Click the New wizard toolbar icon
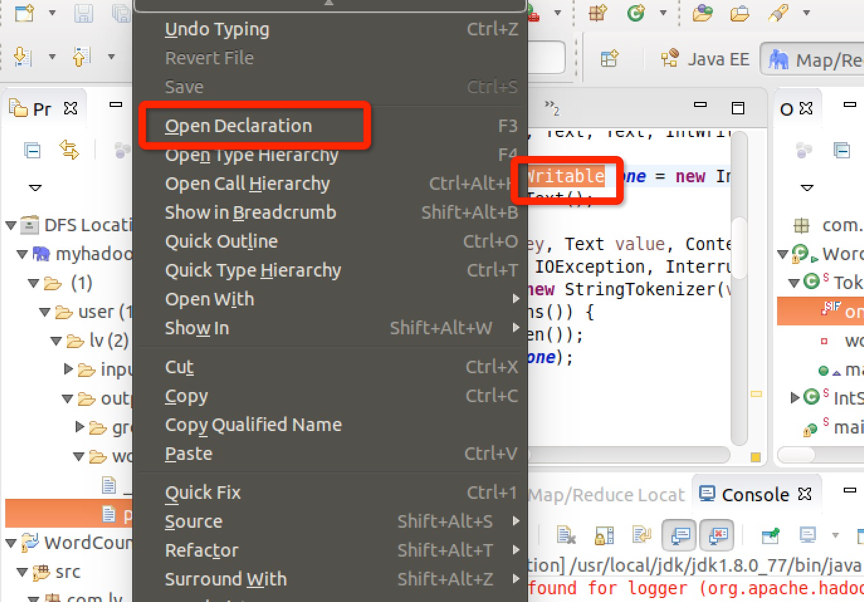This screenshot has height=602, width=864. point(25,12)
